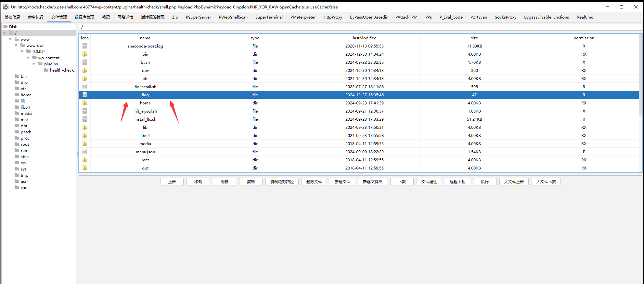This screenshot has width=644, height=284.
Task: Collapse the www tree node
Action: (x=10, y=39)
